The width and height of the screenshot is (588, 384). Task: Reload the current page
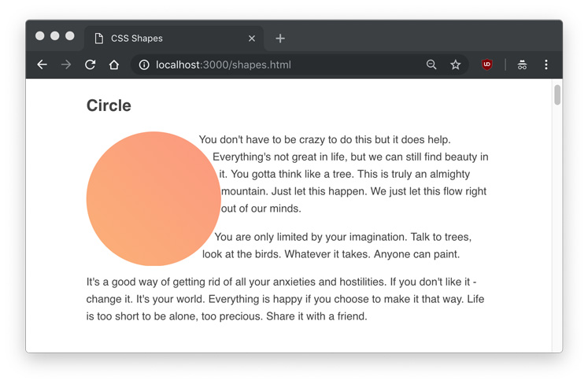pos(90,65)
